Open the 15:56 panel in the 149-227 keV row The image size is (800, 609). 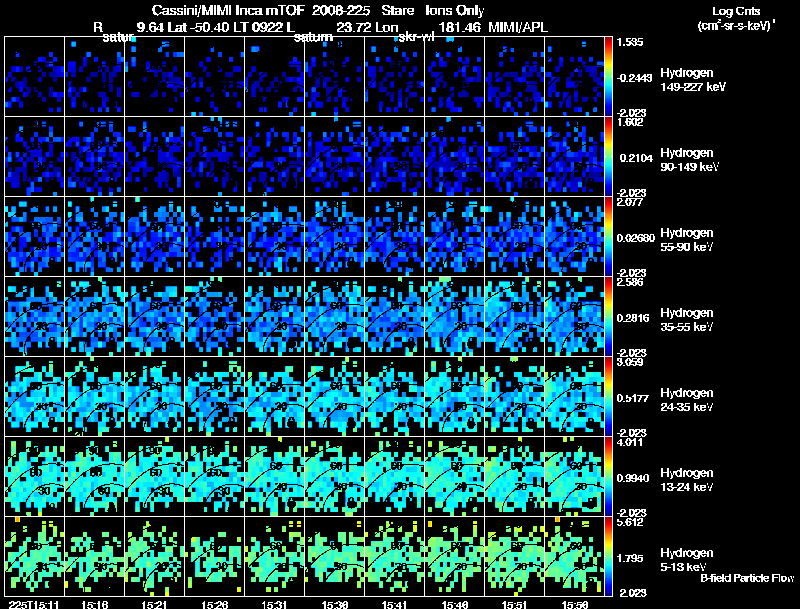[574, 77]
